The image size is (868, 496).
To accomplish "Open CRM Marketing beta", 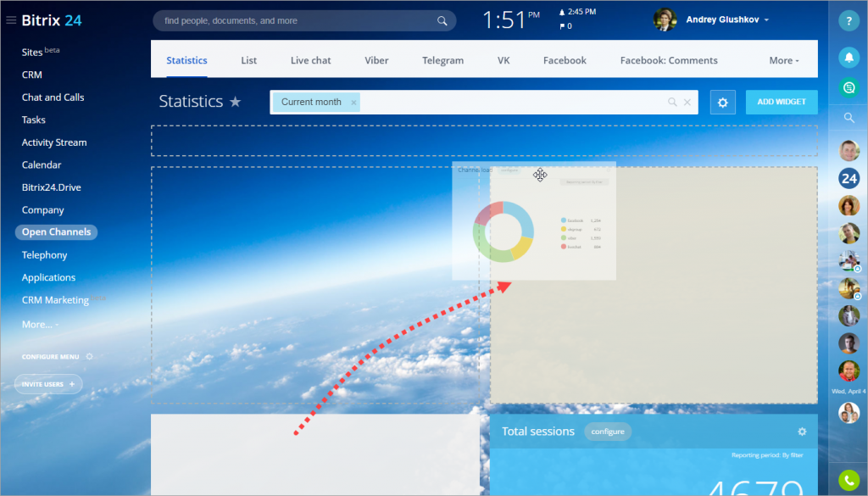I will (63, 299).
